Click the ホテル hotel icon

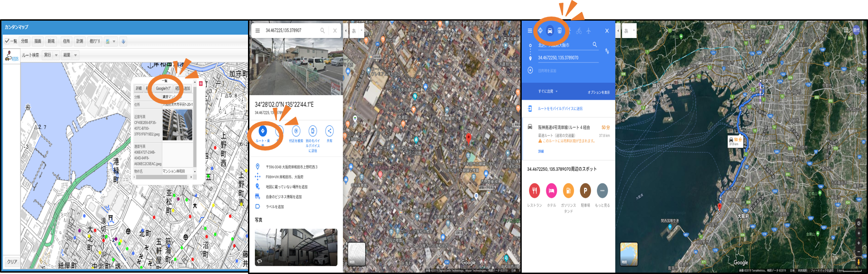(552, 190)
